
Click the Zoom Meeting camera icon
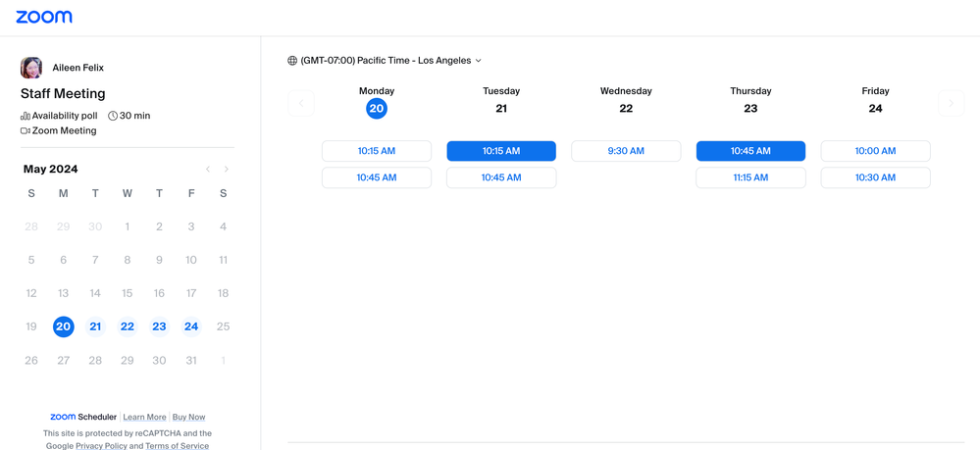point(26,130)
